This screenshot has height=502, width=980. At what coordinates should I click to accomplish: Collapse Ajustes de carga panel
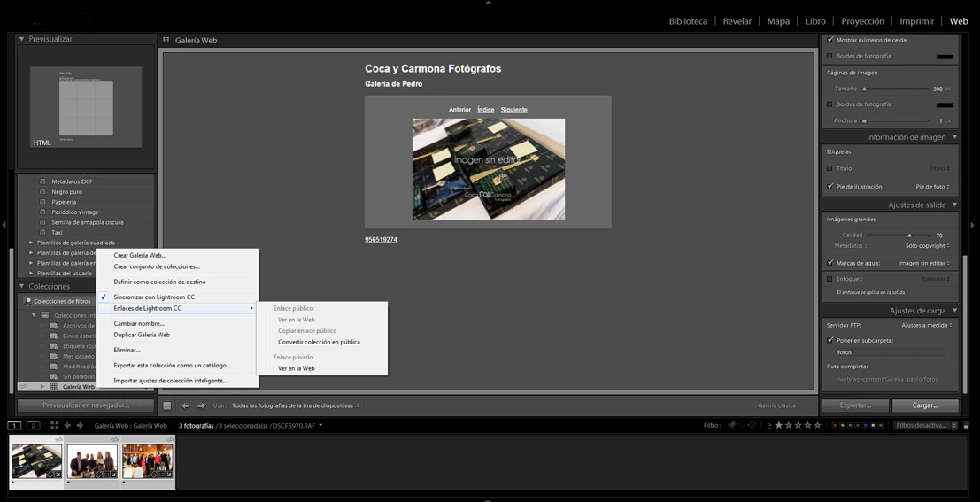(955, 311)
